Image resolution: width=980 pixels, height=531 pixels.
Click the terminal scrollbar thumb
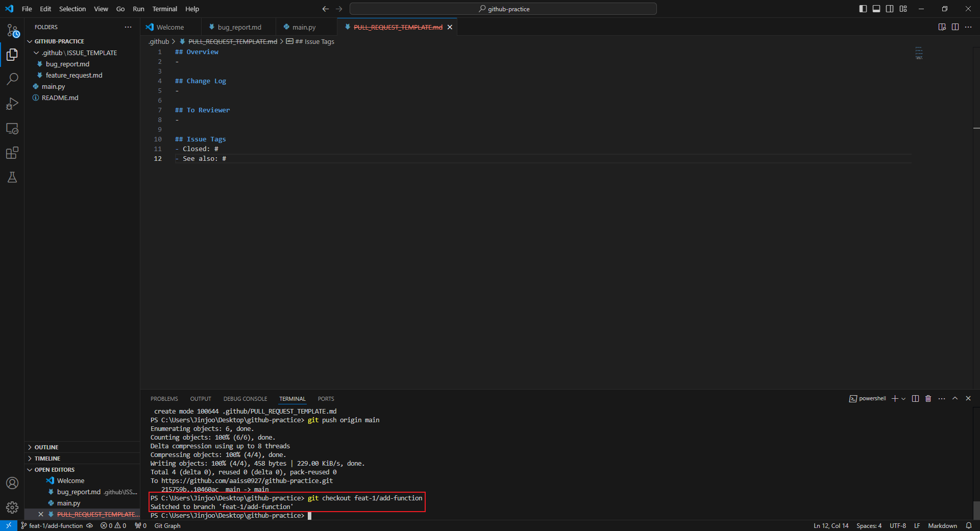point(976,511)
